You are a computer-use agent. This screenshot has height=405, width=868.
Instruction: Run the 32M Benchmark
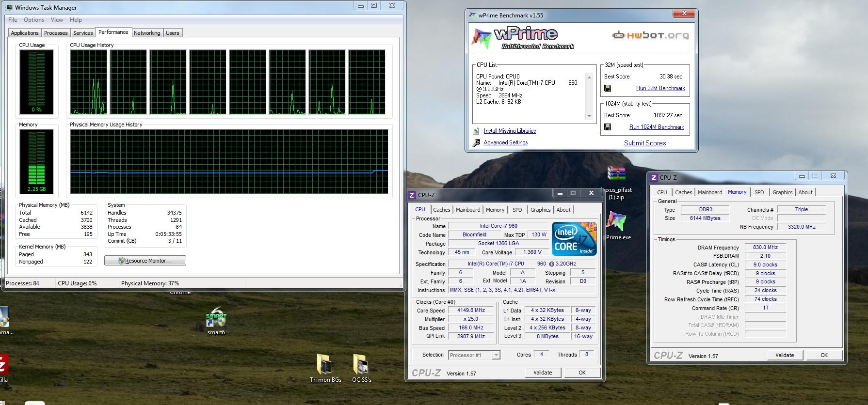[660, 88]
